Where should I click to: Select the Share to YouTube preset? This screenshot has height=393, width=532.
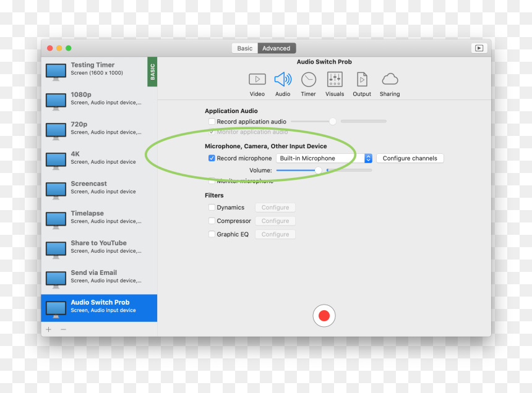click(x=99, y=250)
